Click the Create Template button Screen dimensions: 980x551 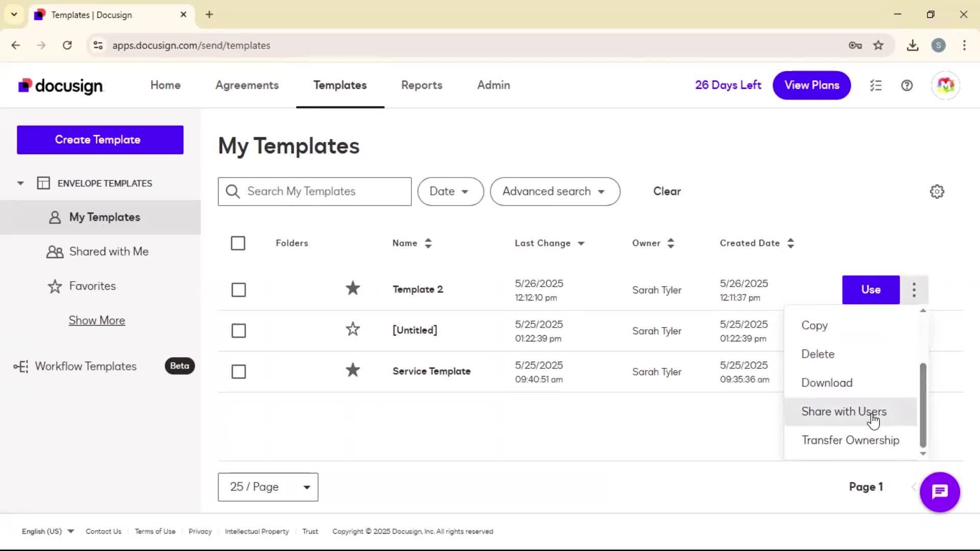click(100, 140)
